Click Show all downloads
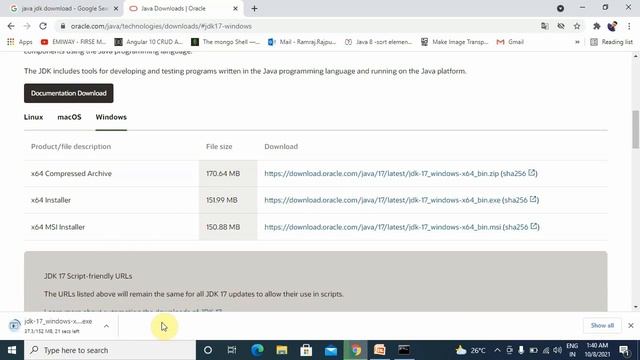 [x=602, y=325]
